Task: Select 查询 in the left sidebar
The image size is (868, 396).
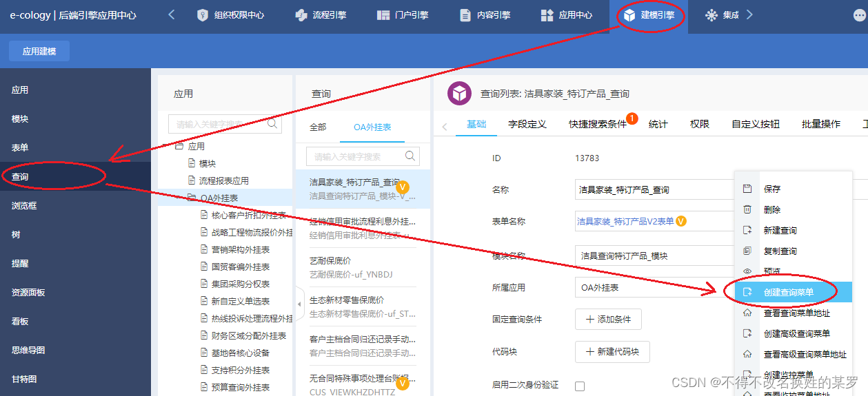Action: 75,177
